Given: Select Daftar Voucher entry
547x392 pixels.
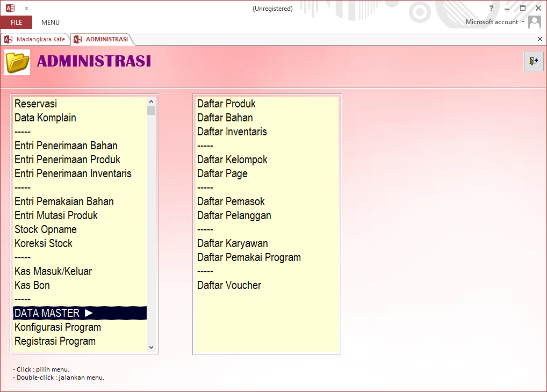Looking at the screenshot, I should click(229, 285).
